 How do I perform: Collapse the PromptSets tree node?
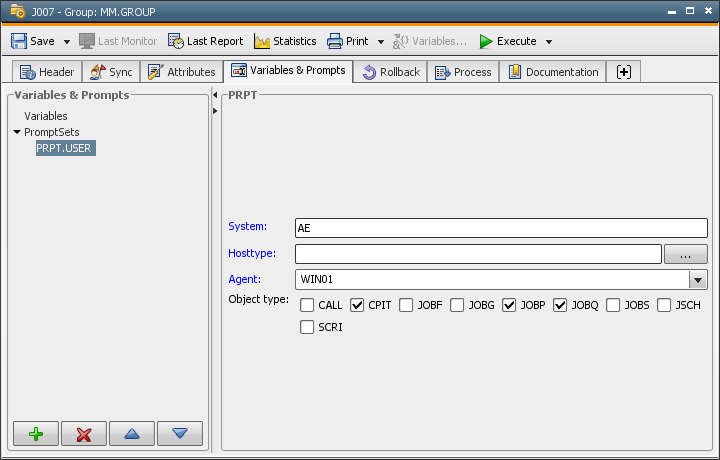click(x=17, y=132)
